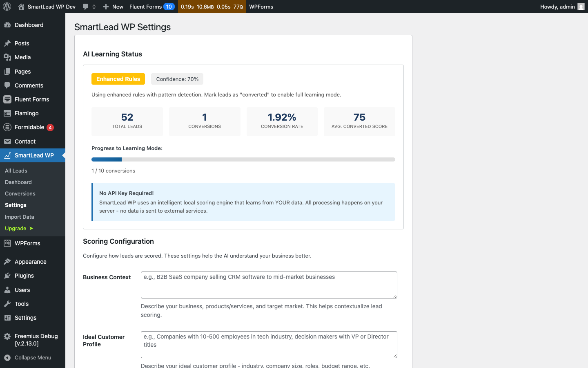The image size is (588, 368).
Task: Click the green Upgrade link
Action: click(x=15, y=228)
